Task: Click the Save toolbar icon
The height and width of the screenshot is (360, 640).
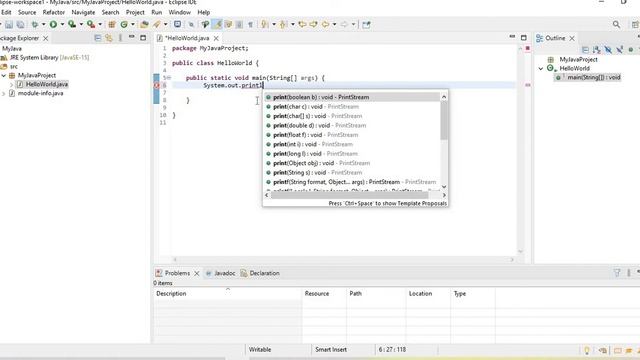Action: point(9,24)
